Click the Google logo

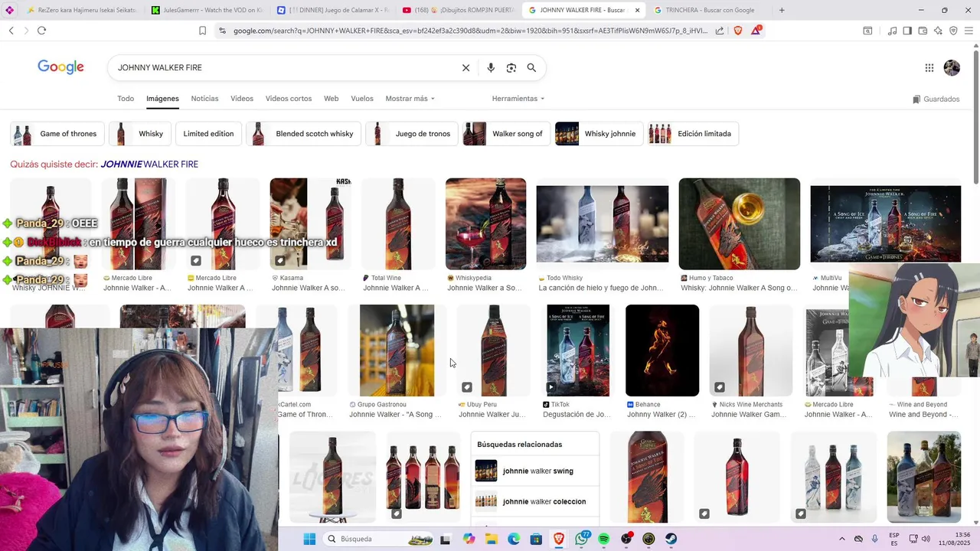coord(60,67)
